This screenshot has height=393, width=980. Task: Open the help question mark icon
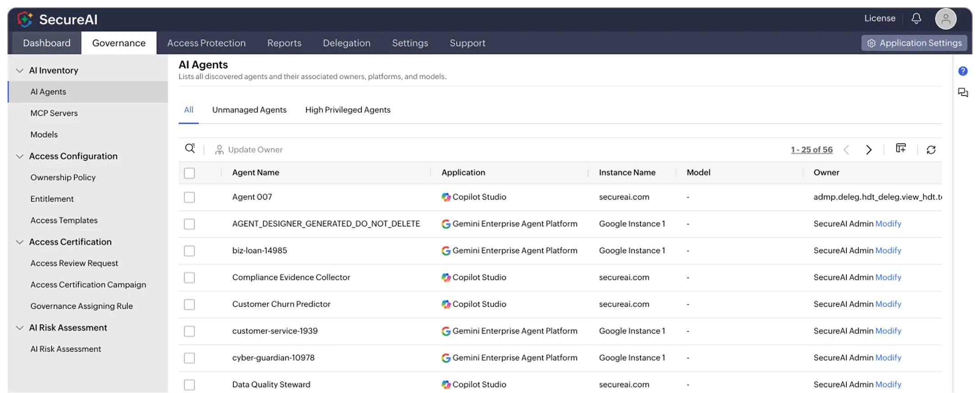click(962, 71)
